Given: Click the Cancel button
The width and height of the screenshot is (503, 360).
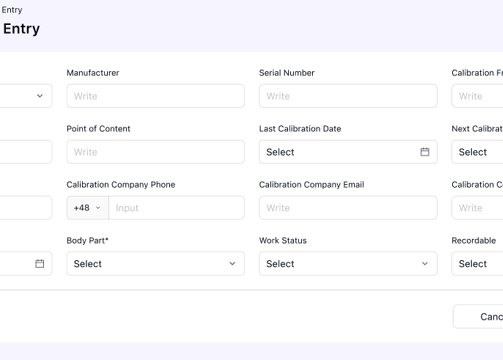Looking at the screenshot, I should point(478,316).
